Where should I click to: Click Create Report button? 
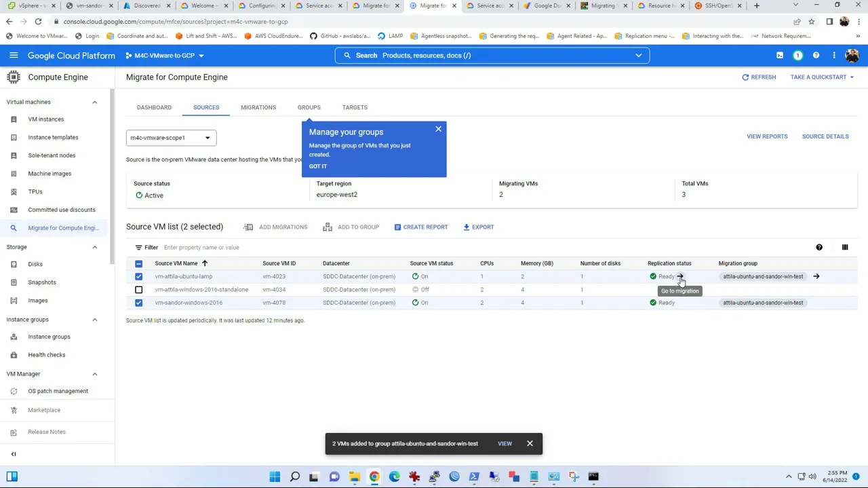(x=421, y=227)
